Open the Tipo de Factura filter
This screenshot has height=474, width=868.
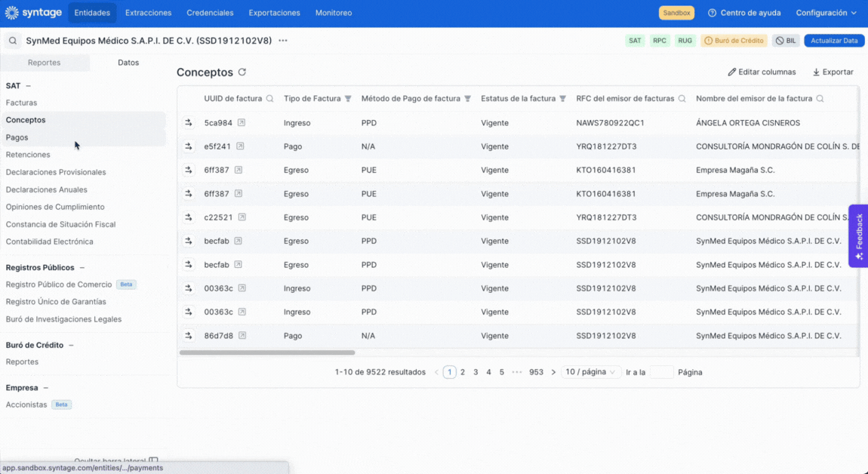point(348,99)
